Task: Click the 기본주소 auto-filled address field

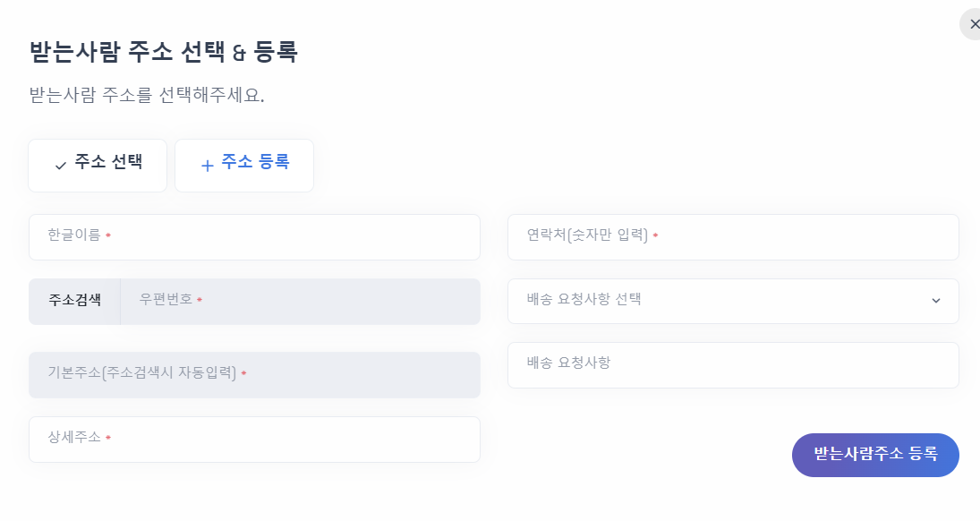Action: [254, 374]
